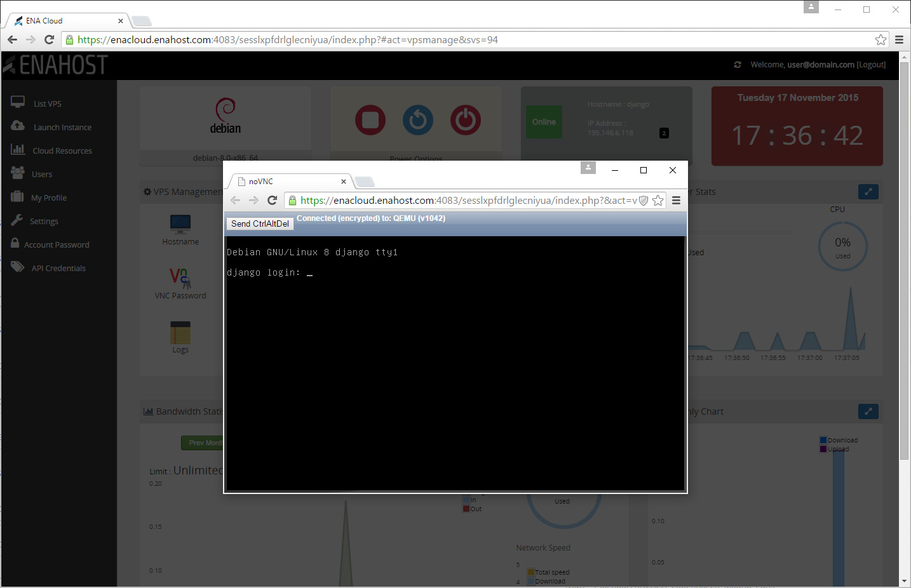Expand the Monthly Chart panel
This screenshot has height=588, width=911.
coord(868,411)
